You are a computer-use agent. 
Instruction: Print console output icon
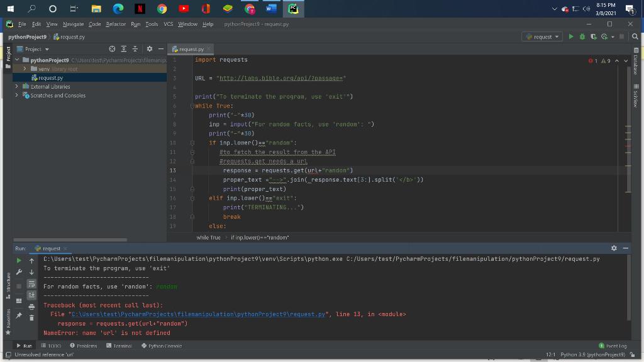pyautogui.click(x=31, y=307)
